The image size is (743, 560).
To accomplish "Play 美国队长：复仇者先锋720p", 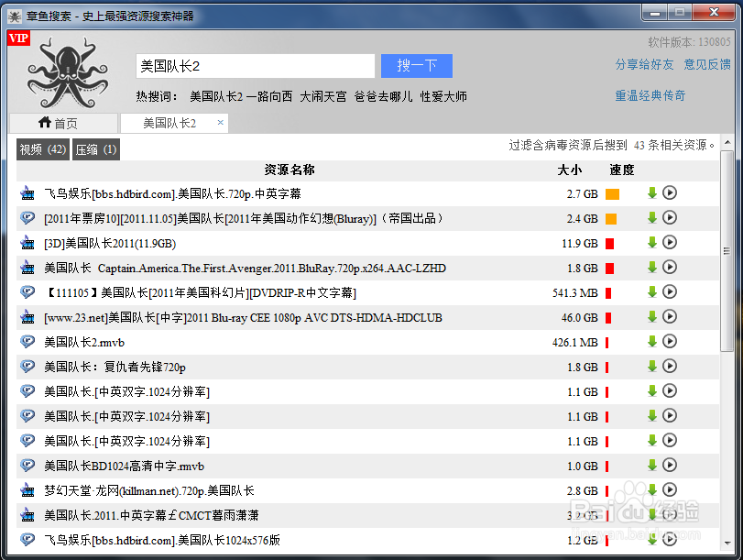I will (x=670, y=366).
